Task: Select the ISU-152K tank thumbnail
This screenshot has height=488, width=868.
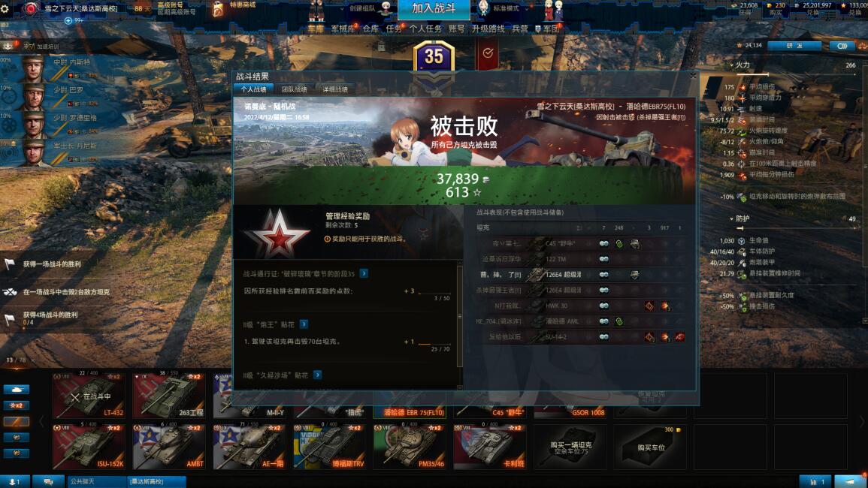Action: point(89,447)
